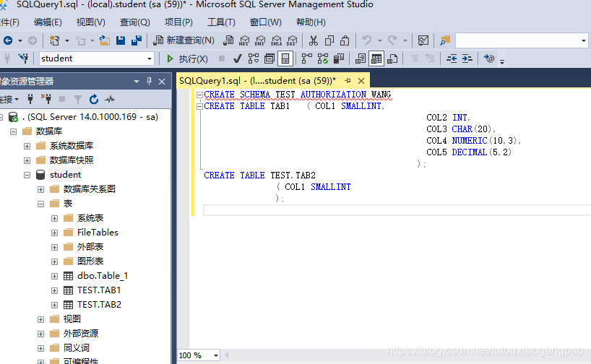Open the 工具(T) menu
This screenshot has width=591, height=364.
coord(222,22)
